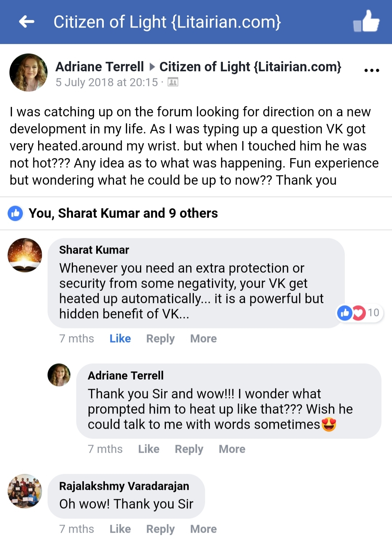
Task: Open Rajalakshmy Varadarajan's avatar
Action: [25, 491]
